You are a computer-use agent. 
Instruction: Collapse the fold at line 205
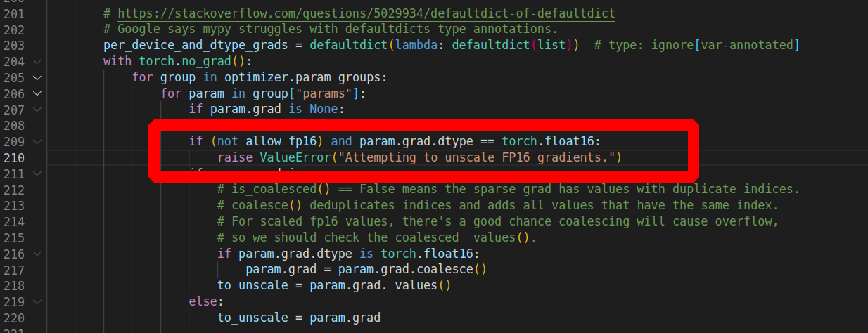pyautogui.click(x=37, y=77)
